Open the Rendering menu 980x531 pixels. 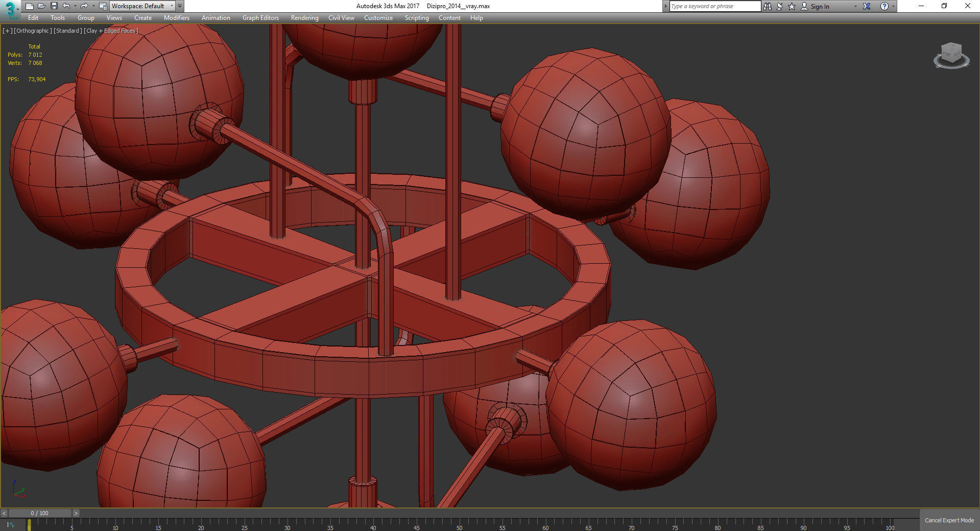pyautogui.click(x=304, y=18)
